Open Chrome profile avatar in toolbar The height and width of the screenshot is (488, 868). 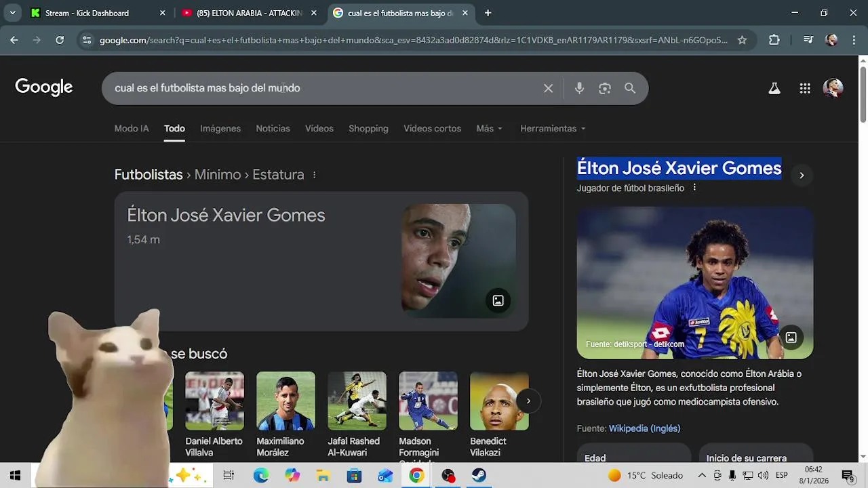[x=831, y=40]
